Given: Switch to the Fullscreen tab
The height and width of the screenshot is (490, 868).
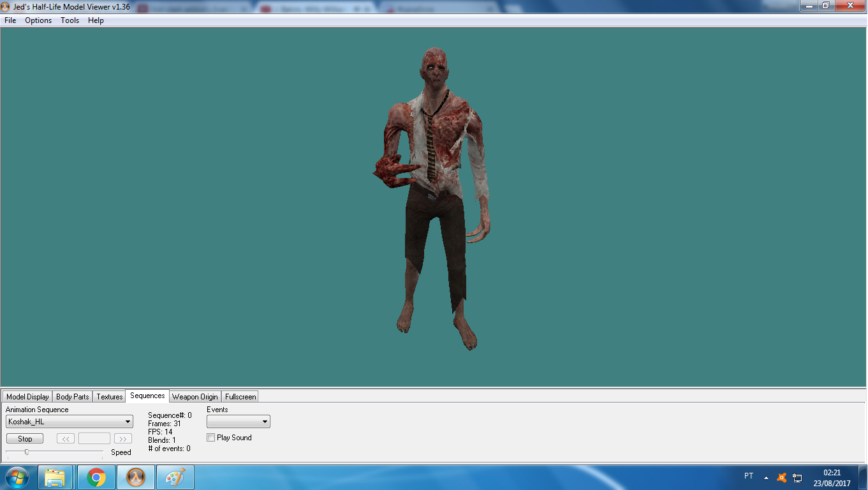Looking at the screenshot, I should [x=240, y=397].
